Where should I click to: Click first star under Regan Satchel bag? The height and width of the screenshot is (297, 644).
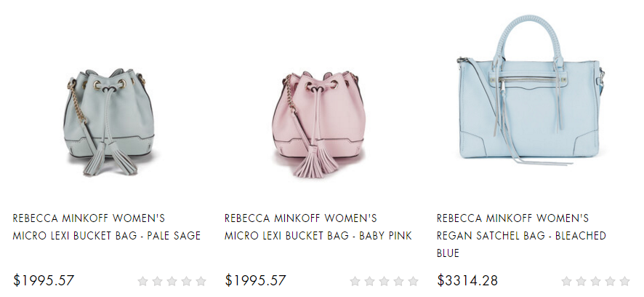[566, 281]
